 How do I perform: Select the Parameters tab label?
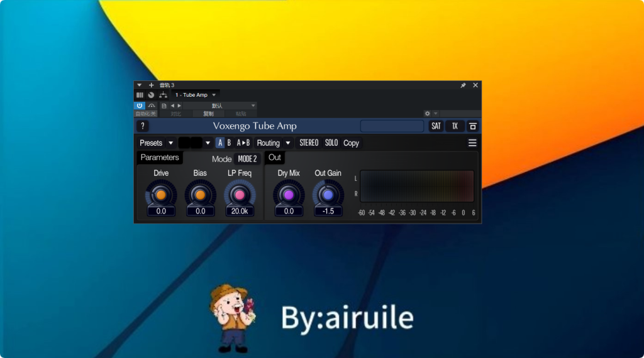(160, 158)
